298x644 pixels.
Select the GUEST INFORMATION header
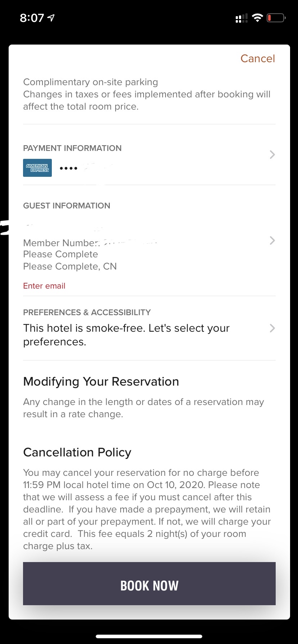pos(67,206)
